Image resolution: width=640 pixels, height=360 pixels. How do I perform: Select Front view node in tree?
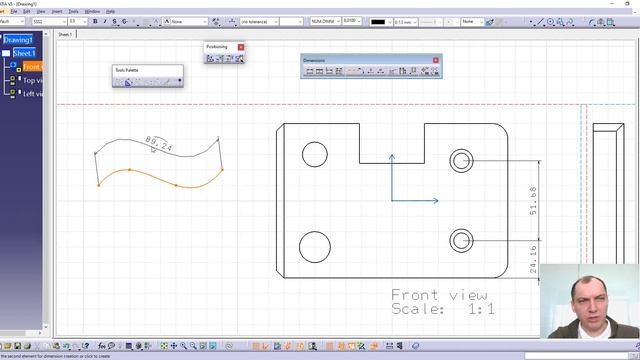pyautogui.click(x=33, y=67)
